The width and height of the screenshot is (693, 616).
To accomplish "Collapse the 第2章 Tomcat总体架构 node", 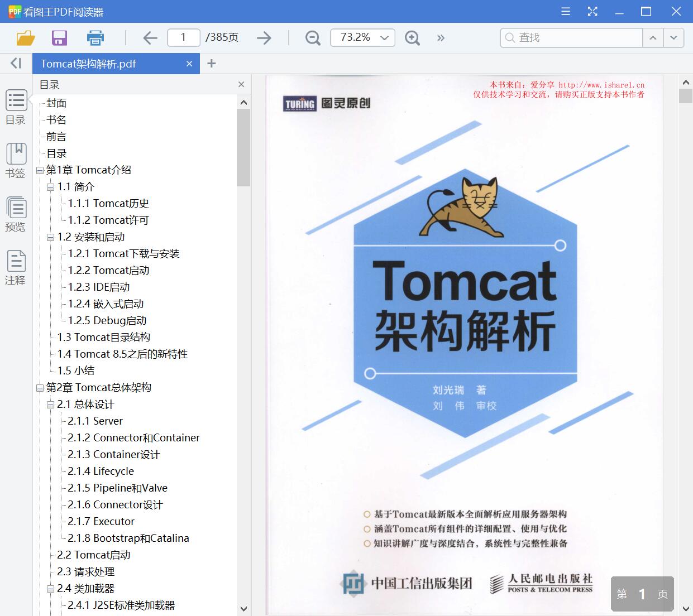I will (x=40, y=388).
